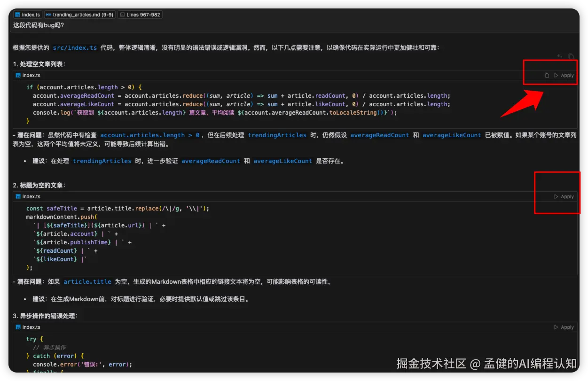Apply the second code block about empty titles
588x381 pixels.
(x=564, y=197)
